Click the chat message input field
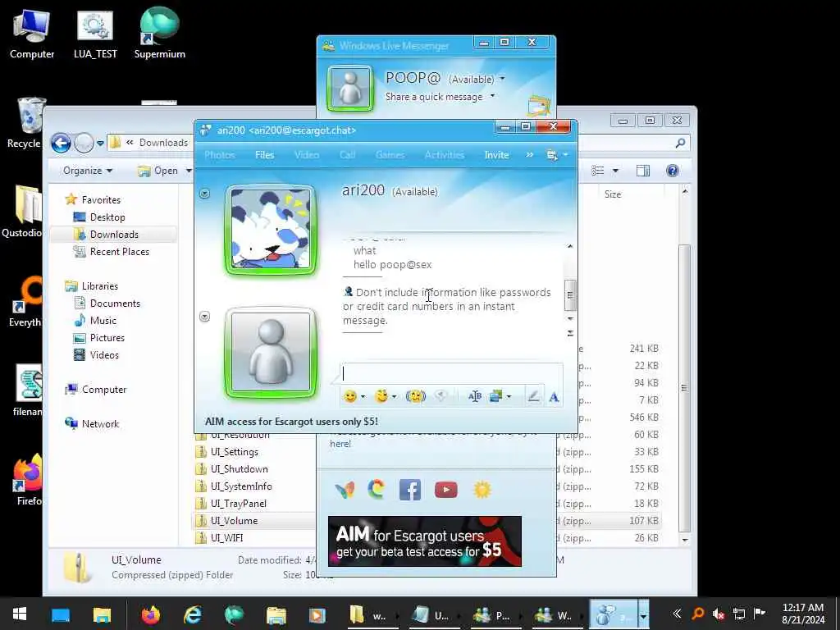The image size is (840, 630). pyautogui.click(x=451, y=373)
